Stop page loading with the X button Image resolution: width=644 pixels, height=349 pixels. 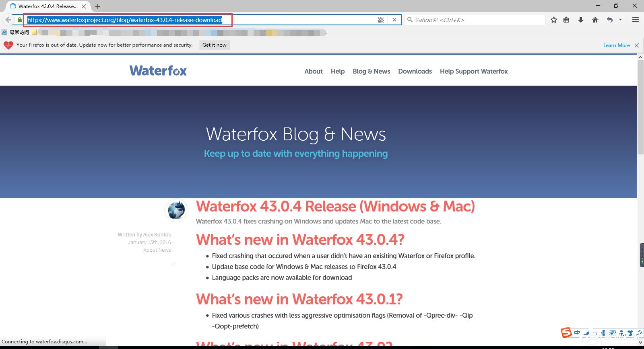tap(394, 20)
